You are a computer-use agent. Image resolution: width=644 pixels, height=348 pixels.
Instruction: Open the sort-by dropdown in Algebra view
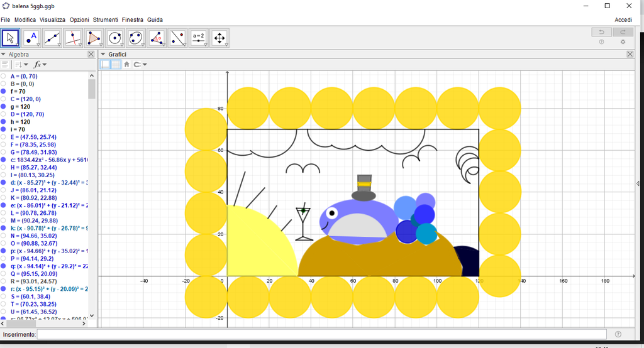point(21,65)
